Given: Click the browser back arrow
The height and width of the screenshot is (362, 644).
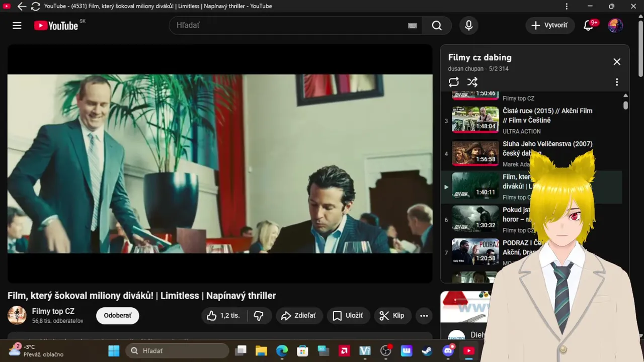Looking at the screenshot, I should pos(22,7).
